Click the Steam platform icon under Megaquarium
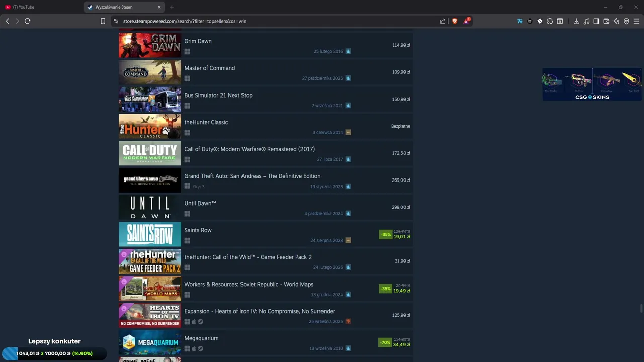This screenshot has height=362, width=644. (x=200, y=349)
